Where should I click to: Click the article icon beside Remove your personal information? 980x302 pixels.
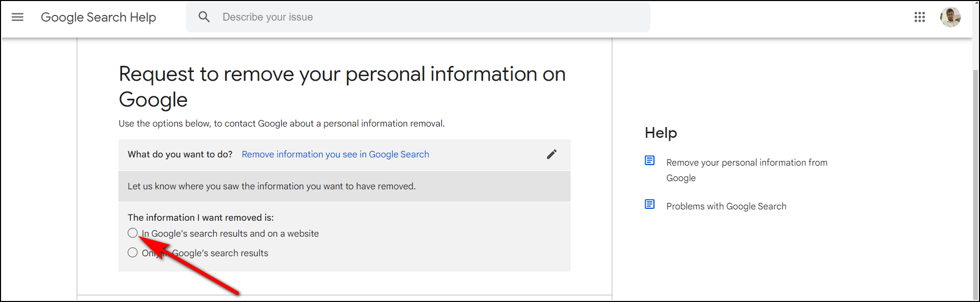click(x=650, y=161)
